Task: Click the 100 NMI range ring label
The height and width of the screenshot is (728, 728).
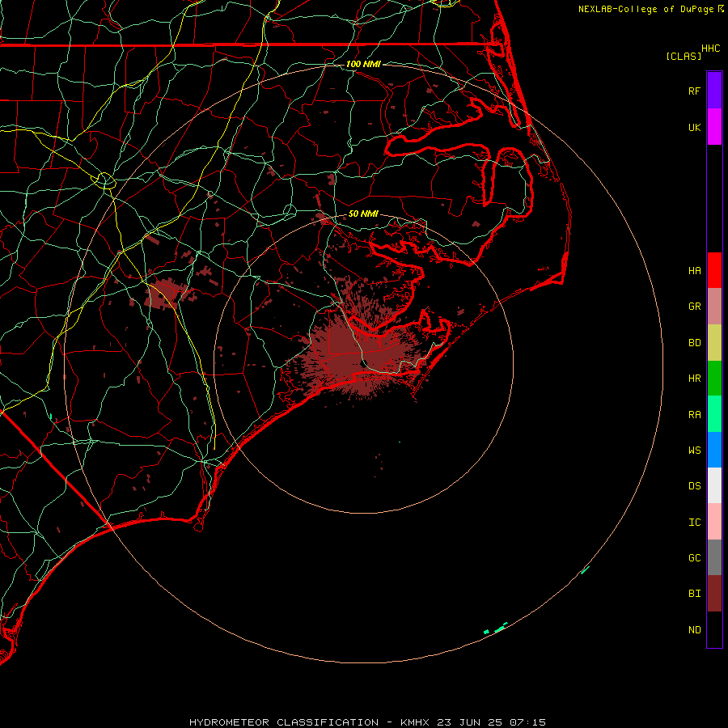Action: tap(363, 64)
